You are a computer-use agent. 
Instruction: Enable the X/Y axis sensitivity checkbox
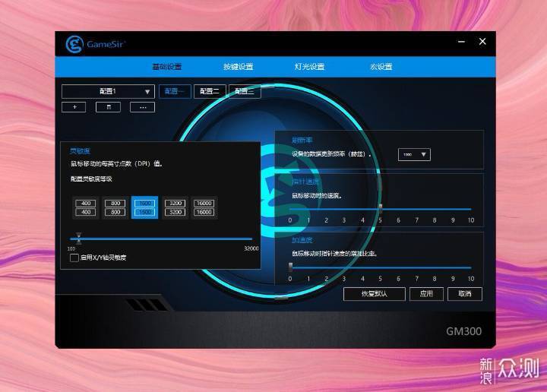[x=74, y=258]
